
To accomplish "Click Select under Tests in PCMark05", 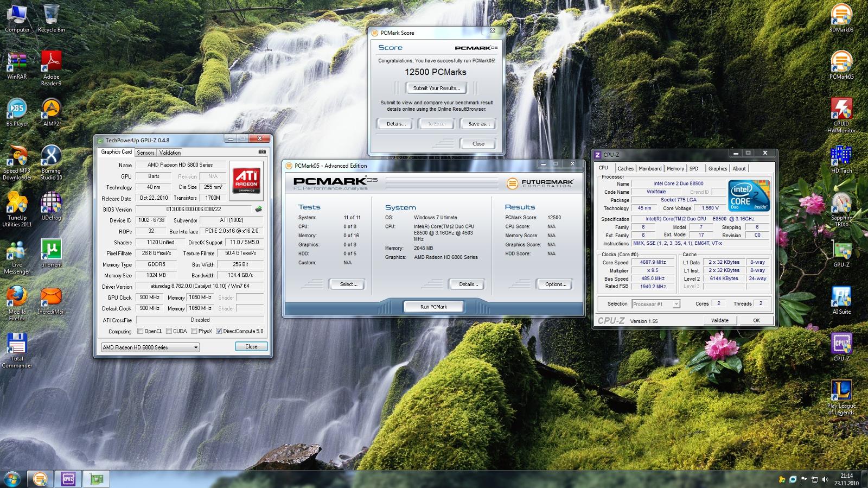I will pos(347,284).
